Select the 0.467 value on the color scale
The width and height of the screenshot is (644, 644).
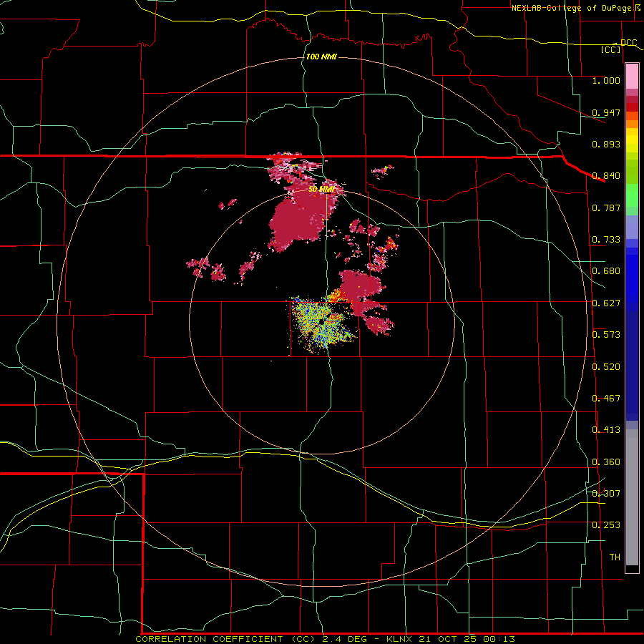(x=606, y=399)
